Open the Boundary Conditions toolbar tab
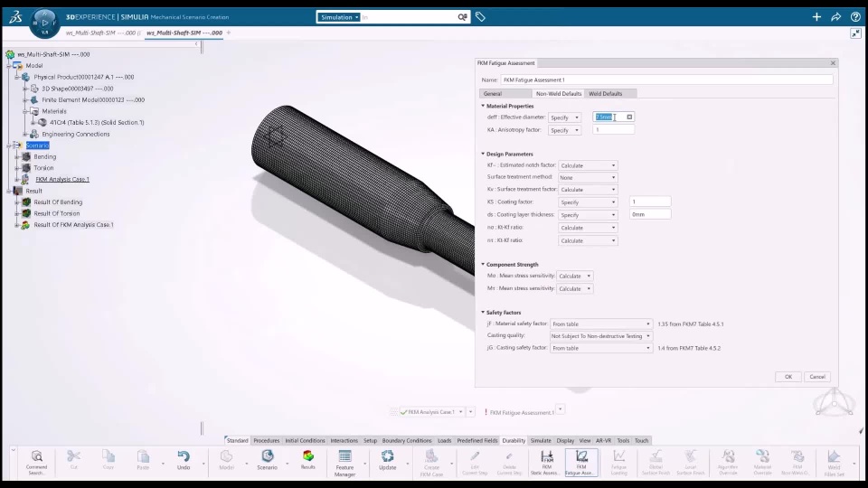 pos(407,440)
